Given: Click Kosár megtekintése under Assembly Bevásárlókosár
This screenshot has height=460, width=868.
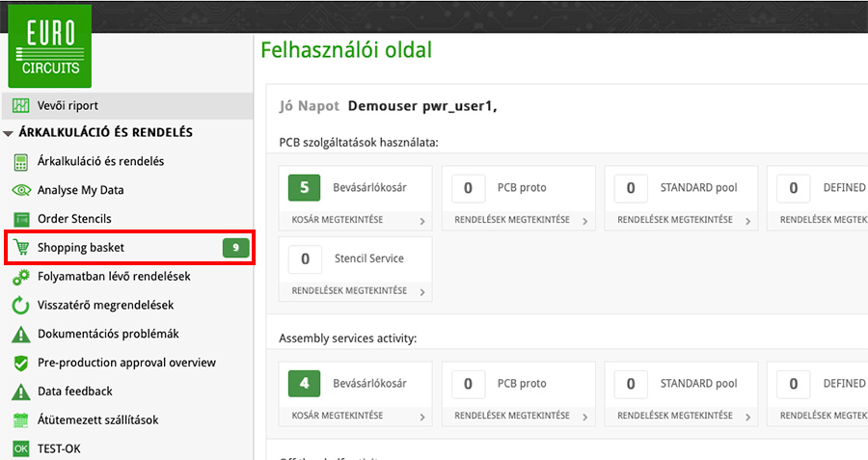Looking at the screenshot, I should [x=337, y=416].
